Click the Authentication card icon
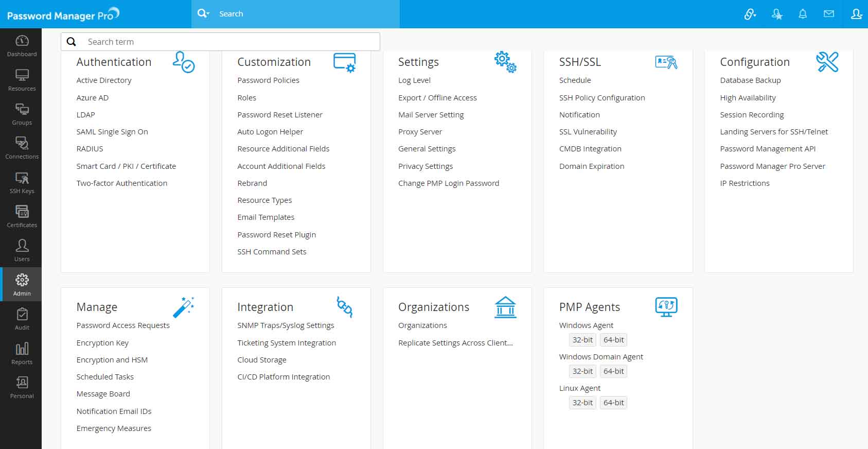The height and width of the screenshot is (449, 868). (184, 62)
